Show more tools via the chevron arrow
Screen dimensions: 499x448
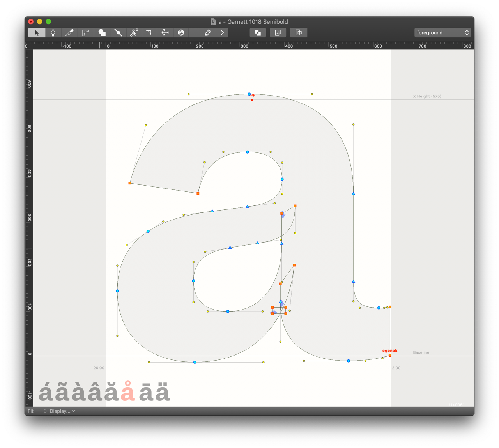(222, 33)
